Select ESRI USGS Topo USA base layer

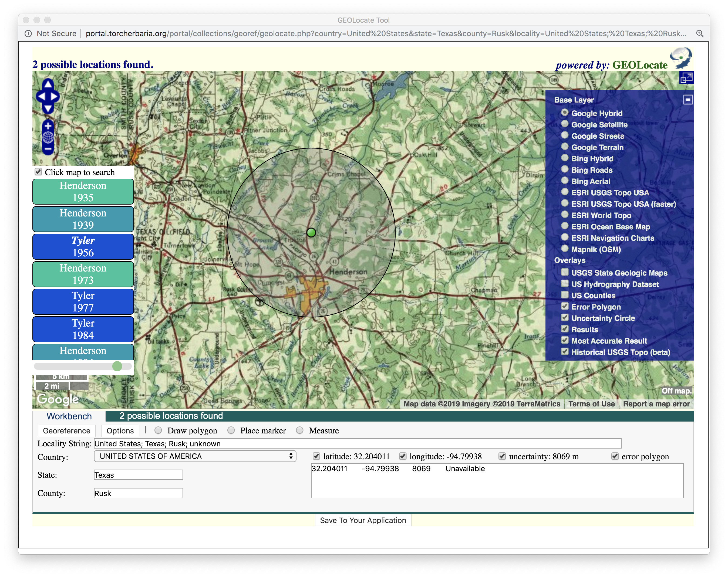[565, 192]
